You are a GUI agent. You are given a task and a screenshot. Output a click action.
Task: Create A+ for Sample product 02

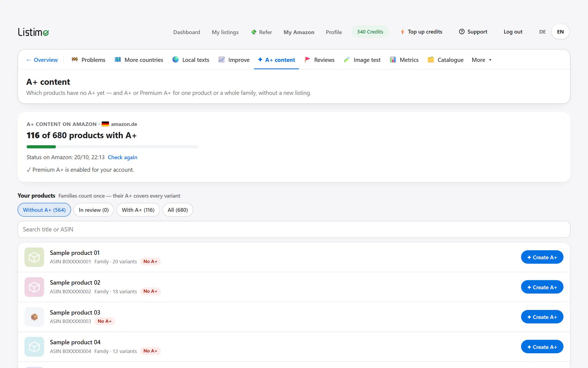[542, 287]
